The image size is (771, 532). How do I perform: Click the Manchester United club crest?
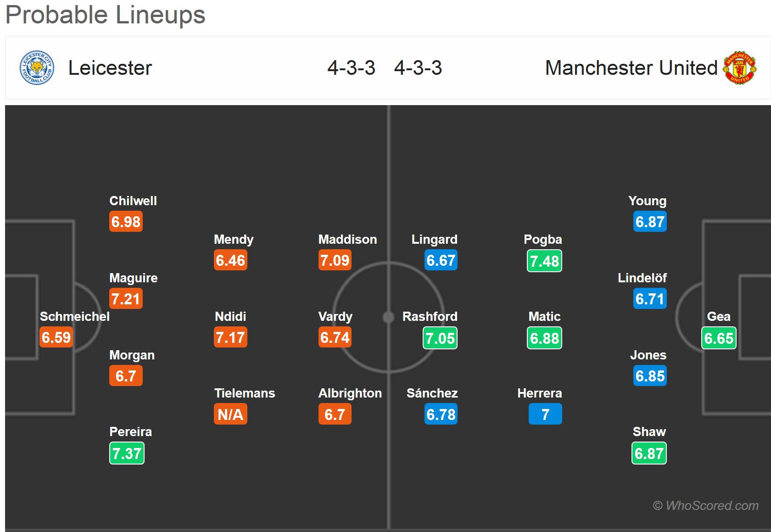pyautogui.click(x=740, y=68)
